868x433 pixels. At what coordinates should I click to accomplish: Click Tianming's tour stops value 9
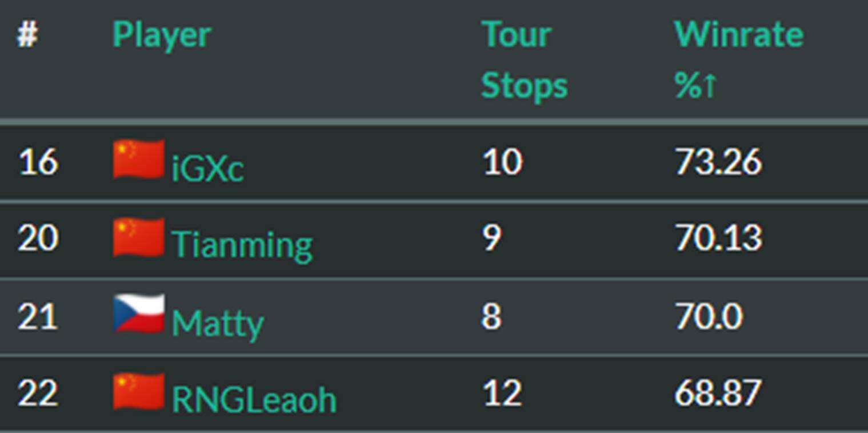[491, 238]
